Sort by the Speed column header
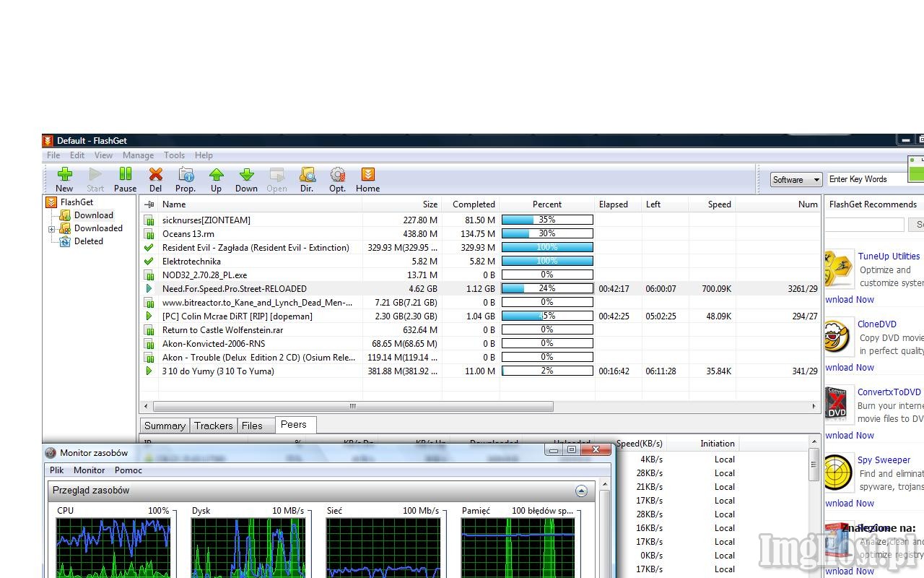 pos(712,204)
